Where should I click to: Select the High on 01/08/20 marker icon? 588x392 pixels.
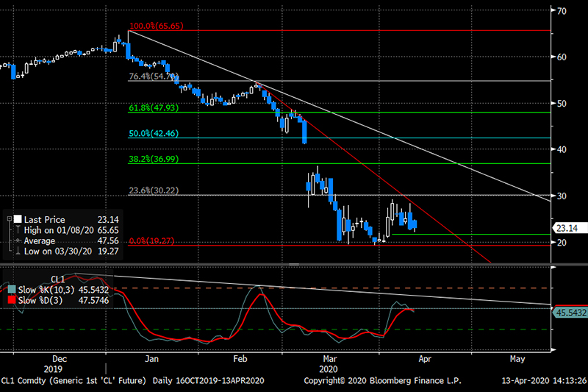(18, 230)
